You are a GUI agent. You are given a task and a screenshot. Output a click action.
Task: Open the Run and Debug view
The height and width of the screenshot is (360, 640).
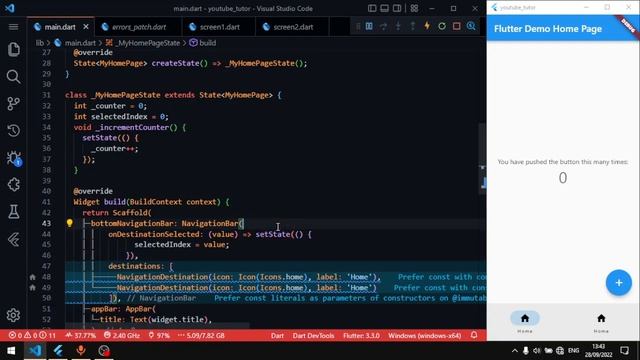13,158
